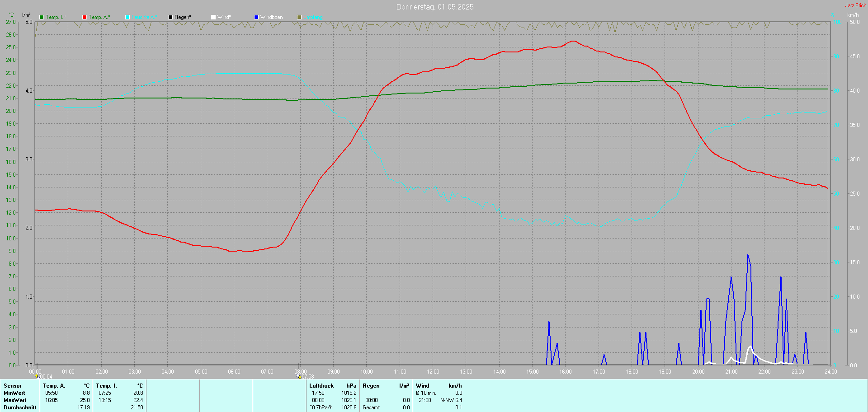Click the 'Durchschnitt' row label
868x412 pixels.
click(20, 407)
